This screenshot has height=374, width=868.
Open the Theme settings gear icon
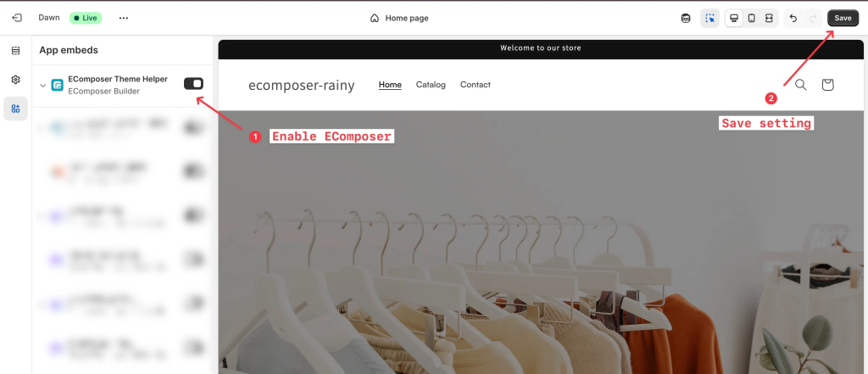point(15,79)
